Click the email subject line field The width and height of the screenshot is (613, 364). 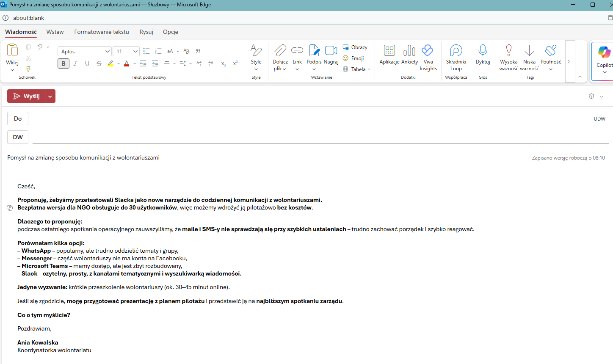pos(254,157)
